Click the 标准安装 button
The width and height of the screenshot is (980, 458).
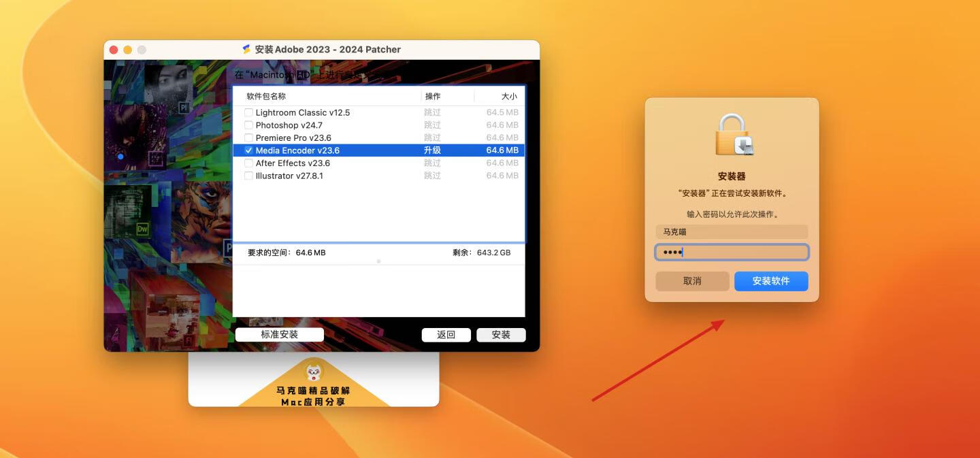279,334
